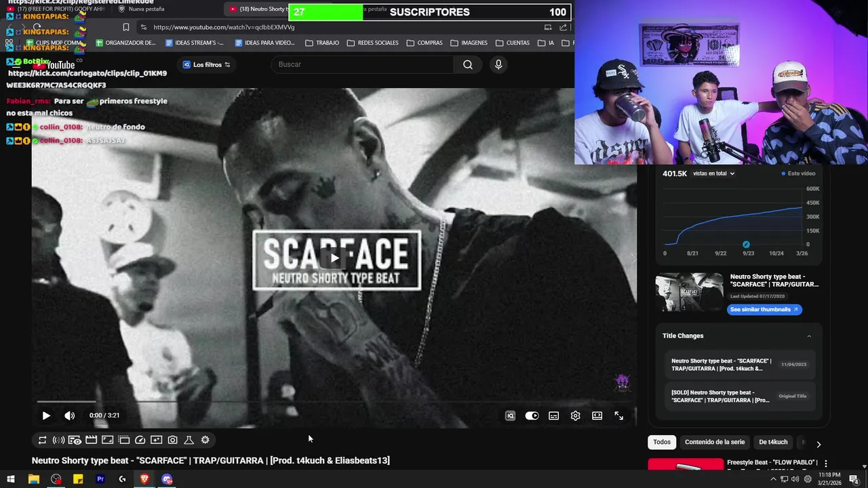This screenshot has width=868, height=488.
Task: Open Adobe Premiere Pro from the taskbar
Action: point(100,479)
